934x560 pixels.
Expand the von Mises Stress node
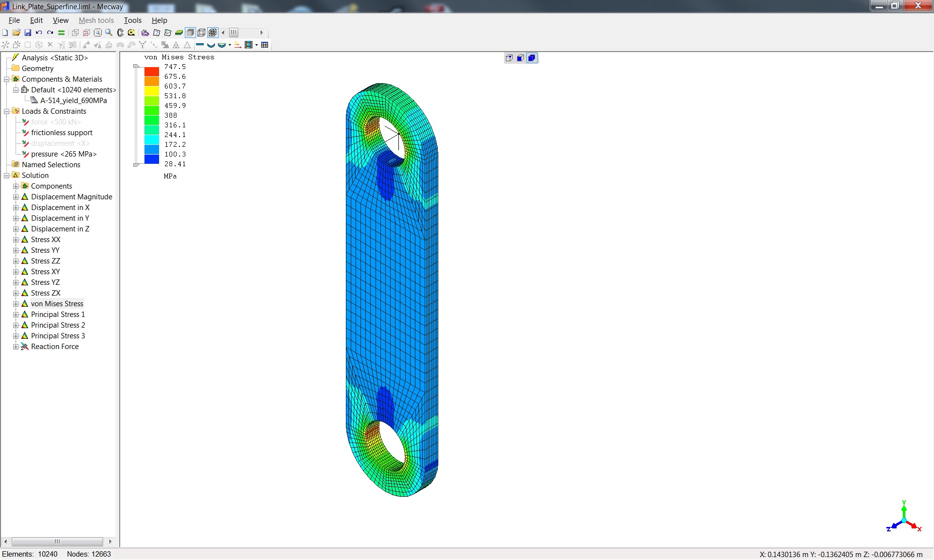coord(16,304)
